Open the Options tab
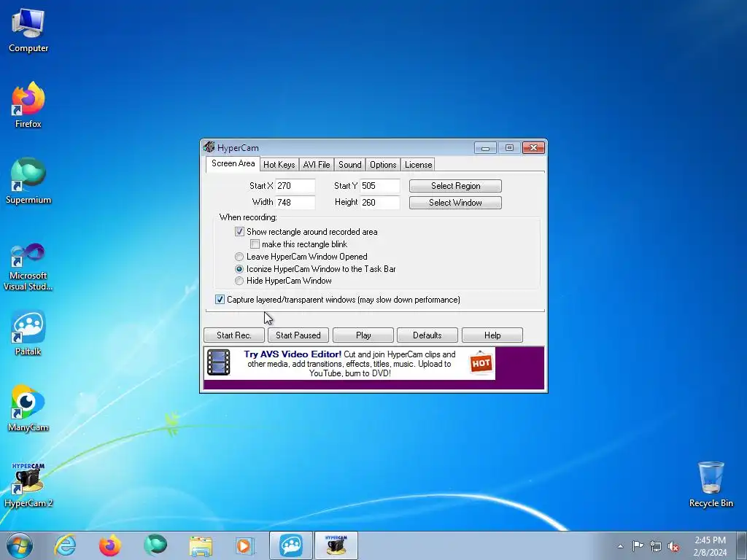Screen dimensions: 747x560 383,165
